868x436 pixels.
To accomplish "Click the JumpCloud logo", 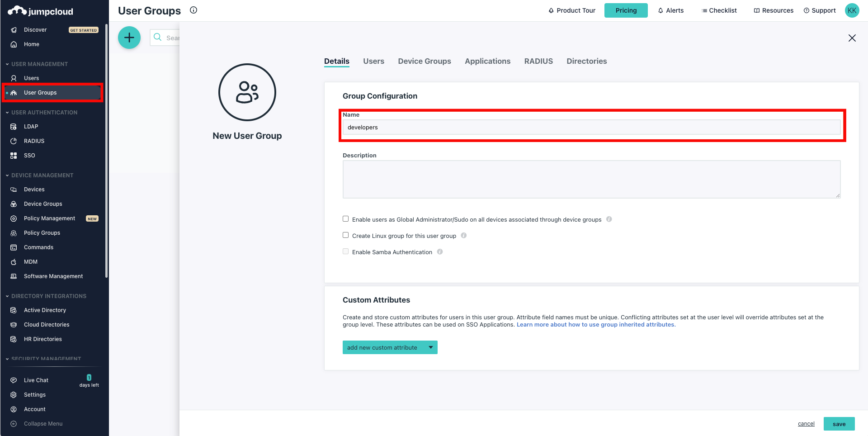I will point(40,11).
